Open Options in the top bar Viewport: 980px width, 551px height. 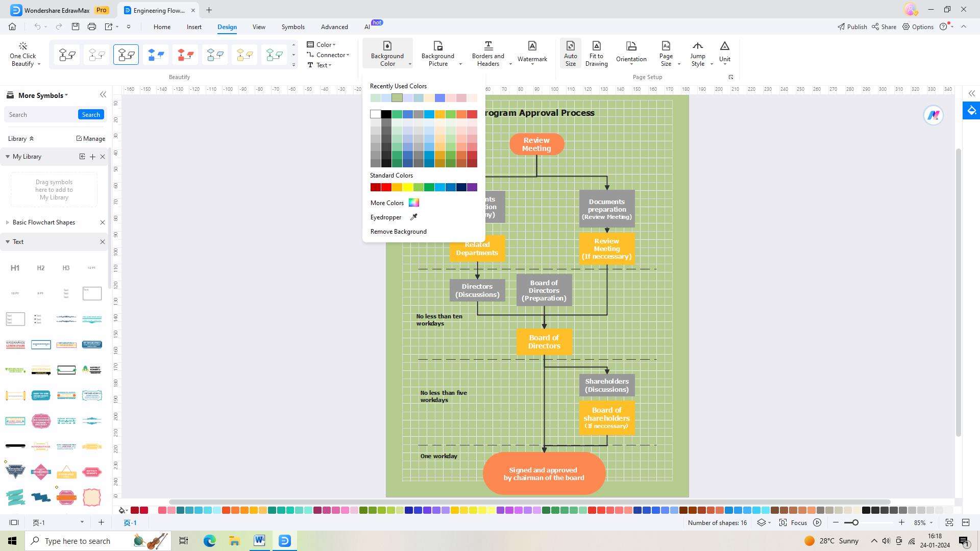click(x=918, y=27)
